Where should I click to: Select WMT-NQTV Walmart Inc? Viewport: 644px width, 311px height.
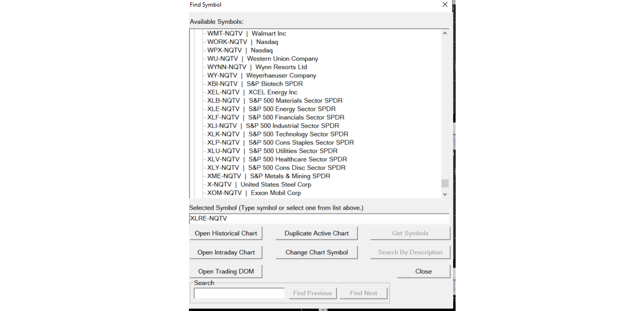pyautogui.click(x=247, y=33)
